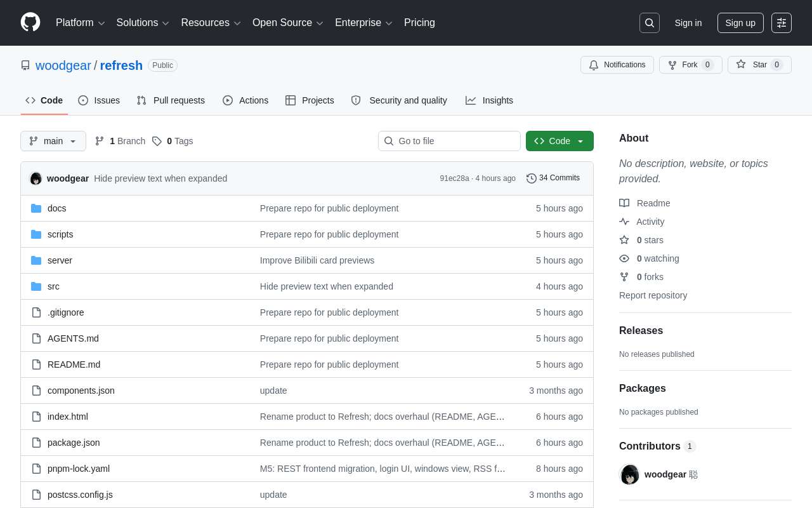Image resolution: width=812 pixels, height=508 pixels.
Task: Click the postcss.config.js file icon
Action: 36,495
